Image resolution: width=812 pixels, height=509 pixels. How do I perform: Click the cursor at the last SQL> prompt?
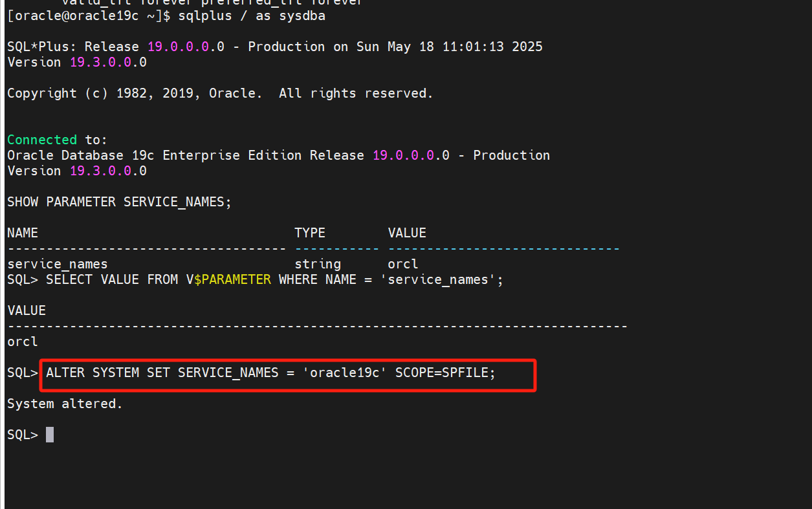pyautogui.click(x=50, y=435)
